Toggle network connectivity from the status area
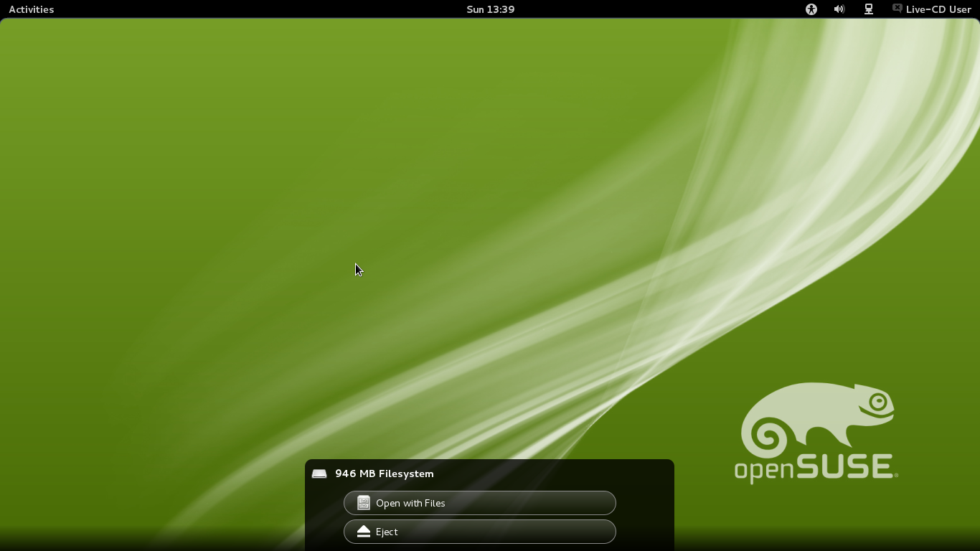980x551 pixels. click(x=868, y=9)
